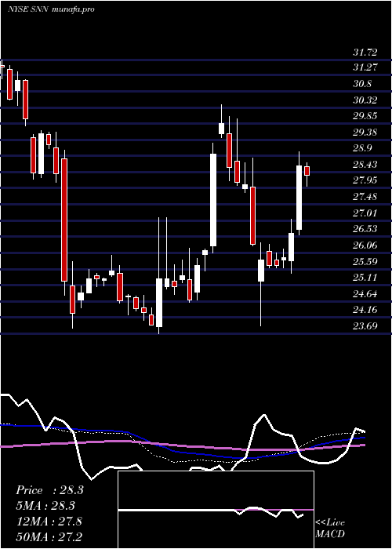Image resolution: width=392 pixels, height=549 pixels.
Task: Select the 27.95 price axis label
Action: point(365,180)
